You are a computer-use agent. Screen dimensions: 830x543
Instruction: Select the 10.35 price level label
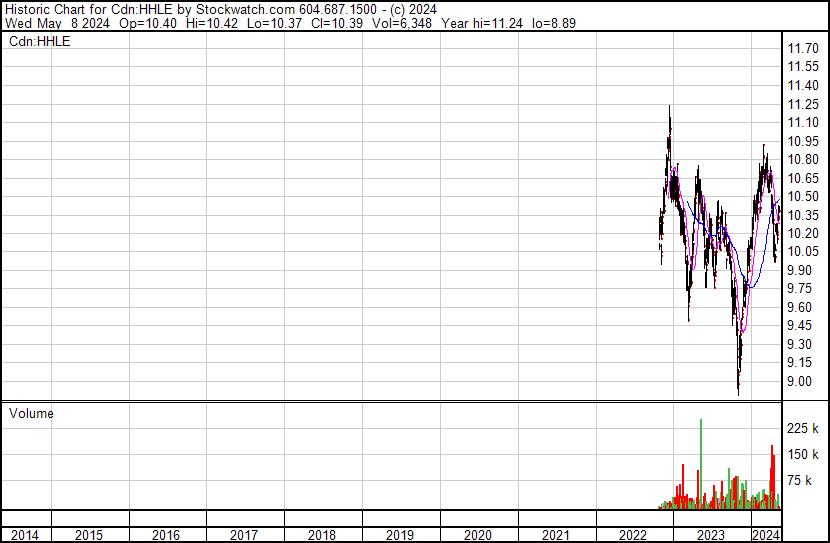tap(803, 215)
